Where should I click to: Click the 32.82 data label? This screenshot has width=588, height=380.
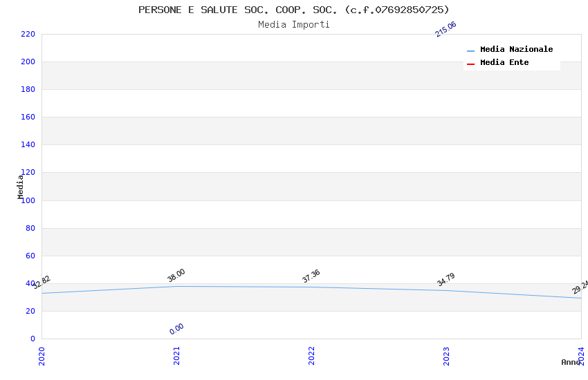coord(41,283)
